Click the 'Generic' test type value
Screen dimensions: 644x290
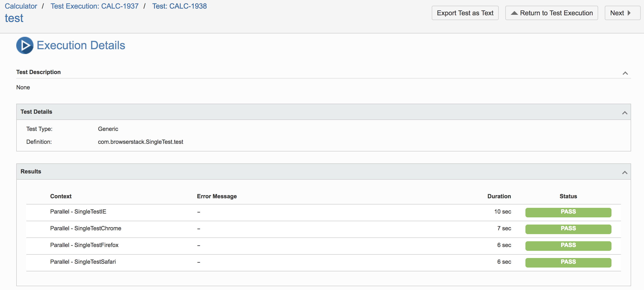(108, 129)
